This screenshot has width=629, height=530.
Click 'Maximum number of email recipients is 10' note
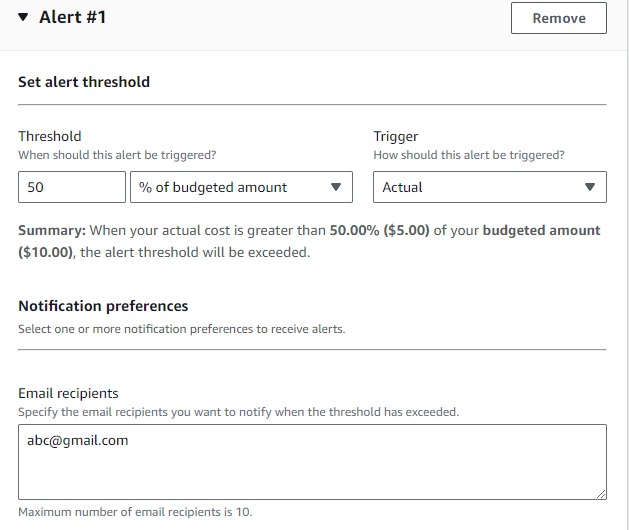pyautogui.click(x=135, y=512)
